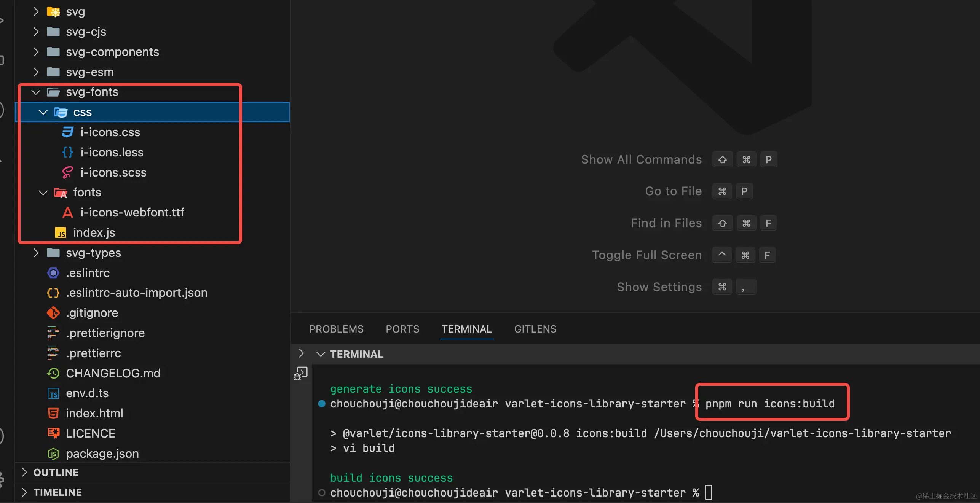Viewport: 980px width, 503px height.
Task: Open the i-icons.scss Sass file
Action: pos(113,172)
